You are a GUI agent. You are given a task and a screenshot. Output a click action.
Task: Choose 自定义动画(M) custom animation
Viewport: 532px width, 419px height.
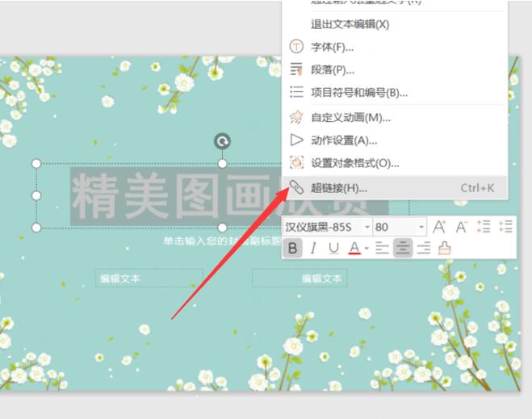tap(350, 118)
